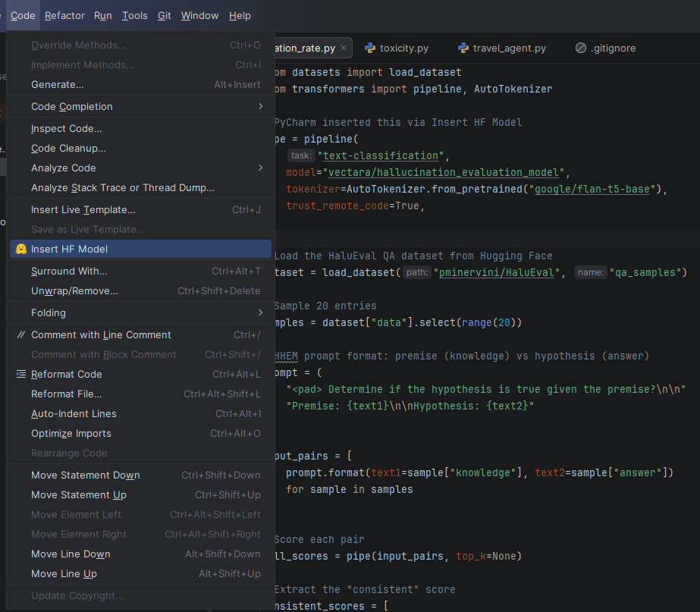
Task: Click the HHEM underlined word in comment
Action: pos(286,356)
